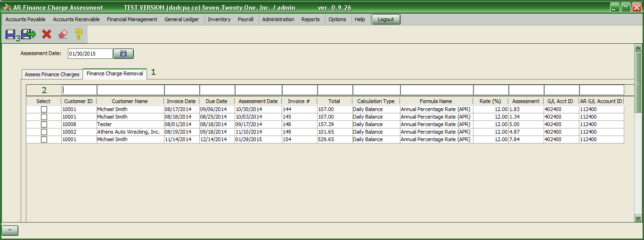Select the Finance Charge Removal tab
The height and width of the screenshot is (240, 644).
[115, 74]
